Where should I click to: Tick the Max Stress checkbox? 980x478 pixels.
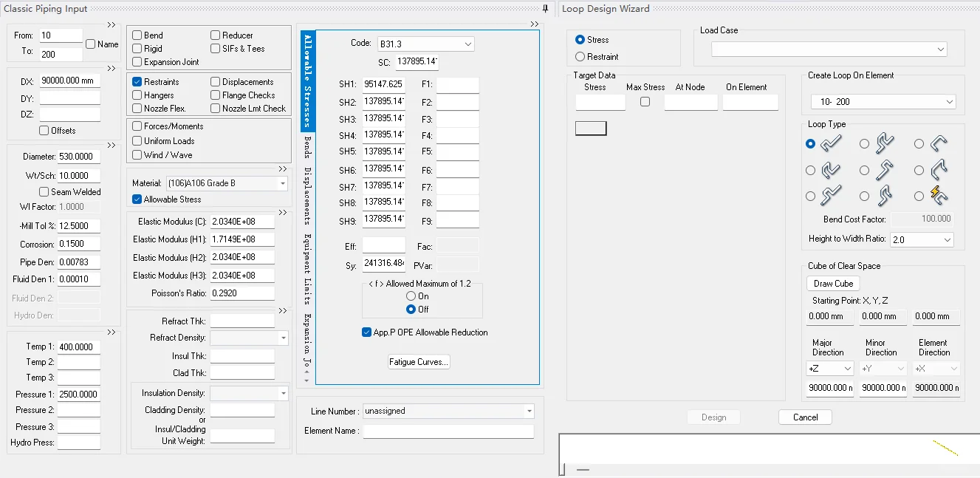tap(645, 102)
